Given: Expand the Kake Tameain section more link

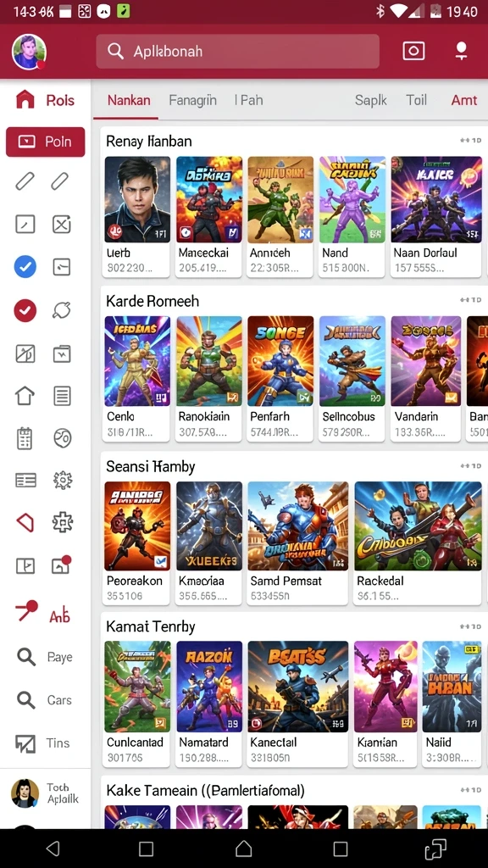Looking at the screenshot, I should [470, 790].
